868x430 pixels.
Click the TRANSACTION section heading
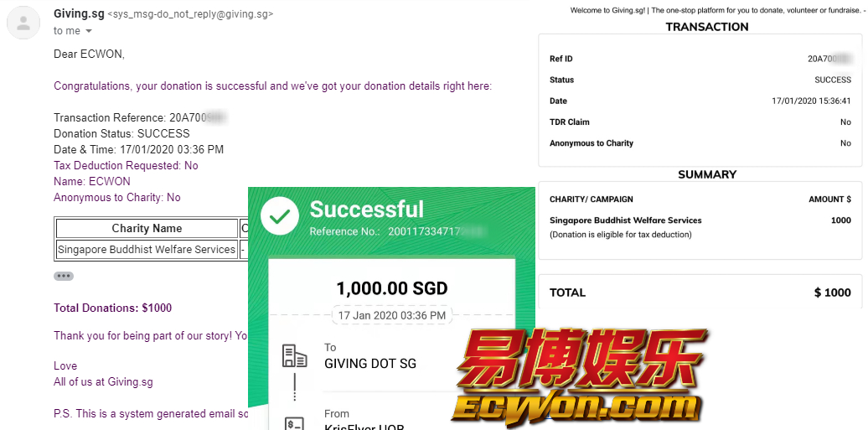click(x=707, y=27)
